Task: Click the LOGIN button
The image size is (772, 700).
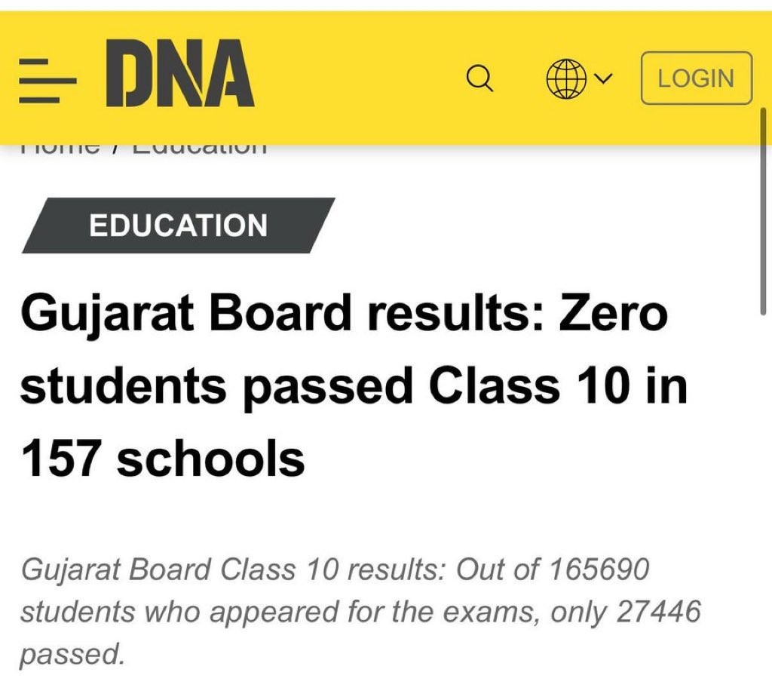Action: pyautogui.click(x=696, y=78)
